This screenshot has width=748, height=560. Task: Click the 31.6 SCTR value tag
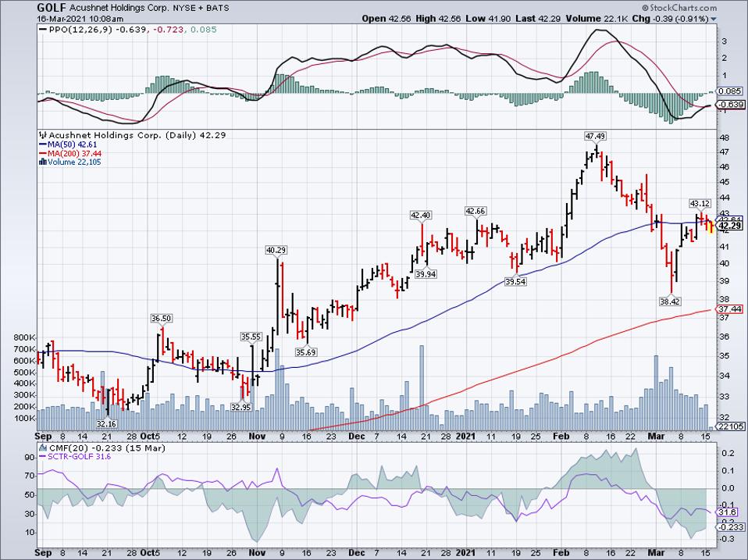(x=728, y=512)
